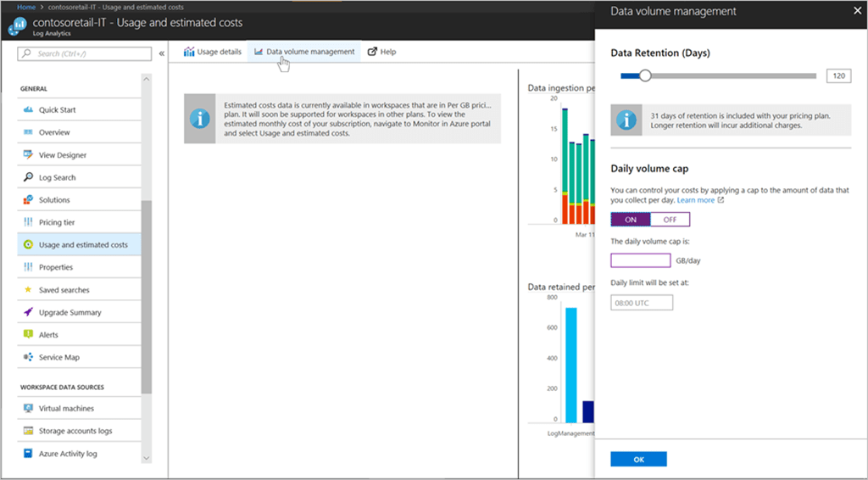Click the 08:00 UTC daily limit field
Screen dimensions: 868x480
pyautogui.click(x=642, y=303)
